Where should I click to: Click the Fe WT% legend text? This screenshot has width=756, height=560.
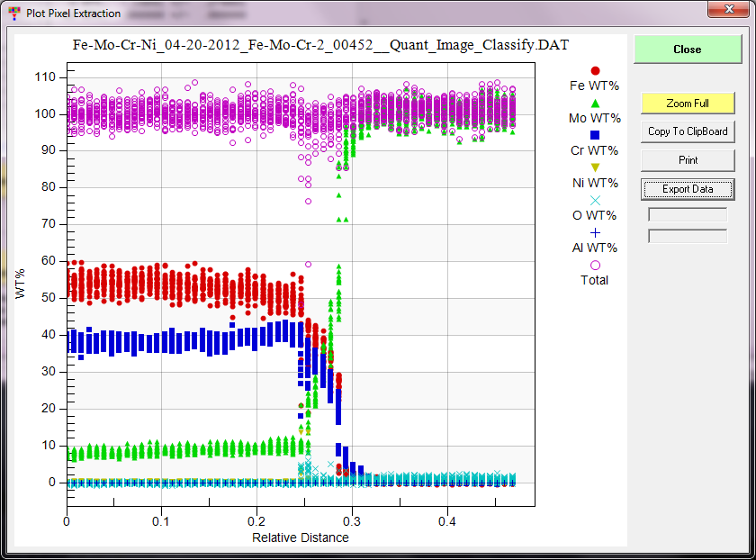[x=594, y=86]
